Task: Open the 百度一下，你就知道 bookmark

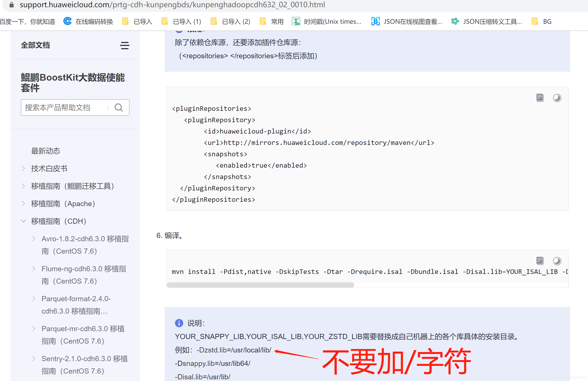Action: coord(28,21)
